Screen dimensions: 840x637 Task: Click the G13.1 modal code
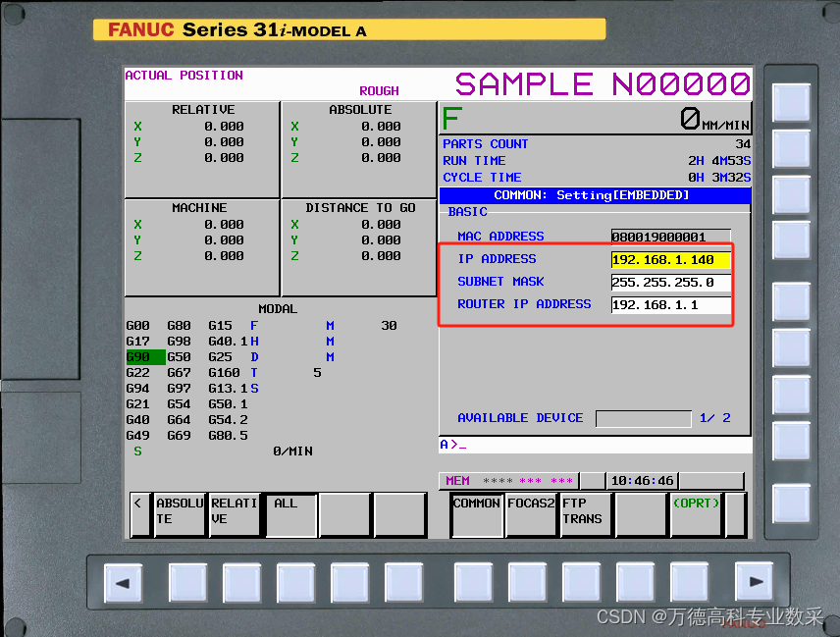click(228, 389)
